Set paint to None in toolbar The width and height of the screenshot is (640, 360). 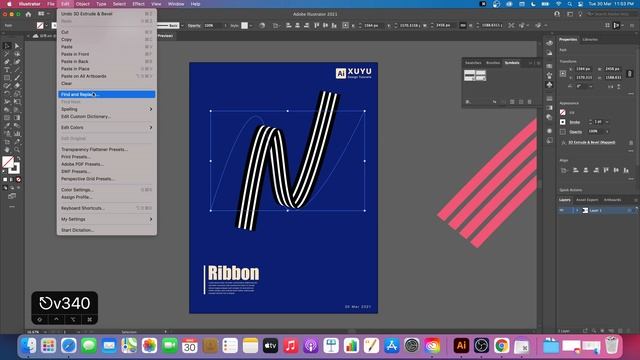(x=18, y=180)
